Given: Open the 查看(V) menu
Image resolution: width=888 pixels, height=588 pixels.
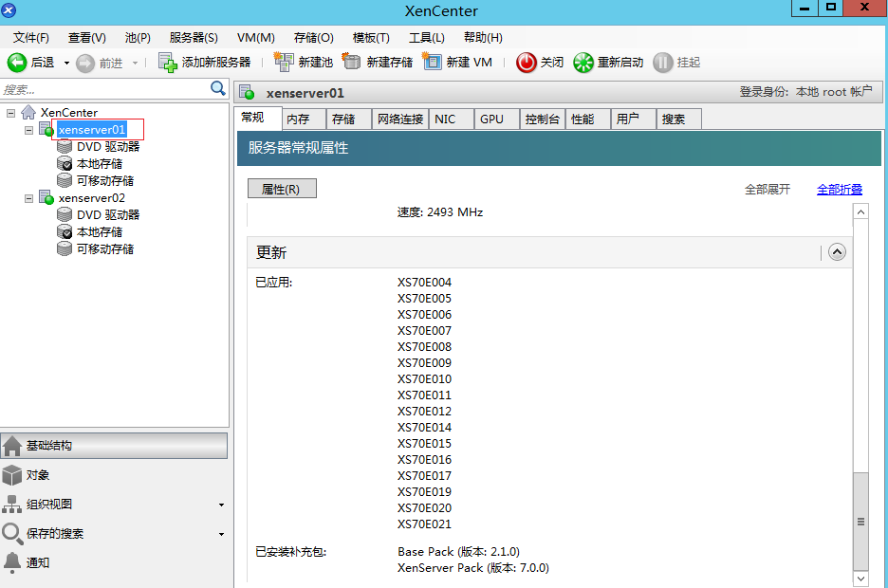Looking at the screenshot, I should [86, 38].
